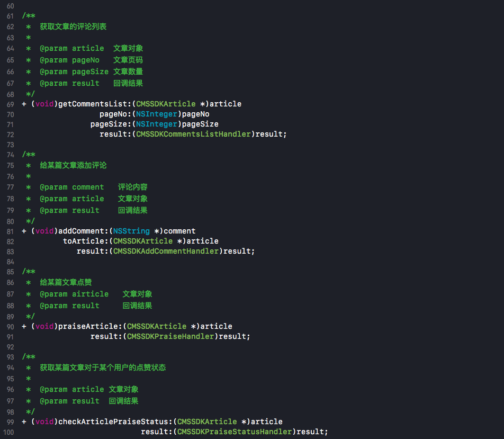This screenshot has height=439, width=504.
Task: Click line number 99 in the gutter
Action: 10,422
